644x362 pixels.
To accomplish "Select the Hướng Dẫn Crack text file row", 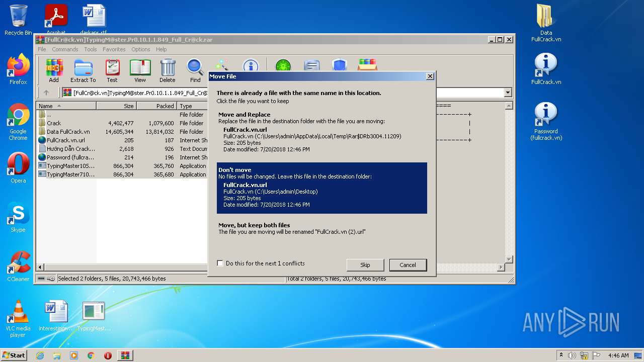I will pyautogui.click(x=122, y=149).
